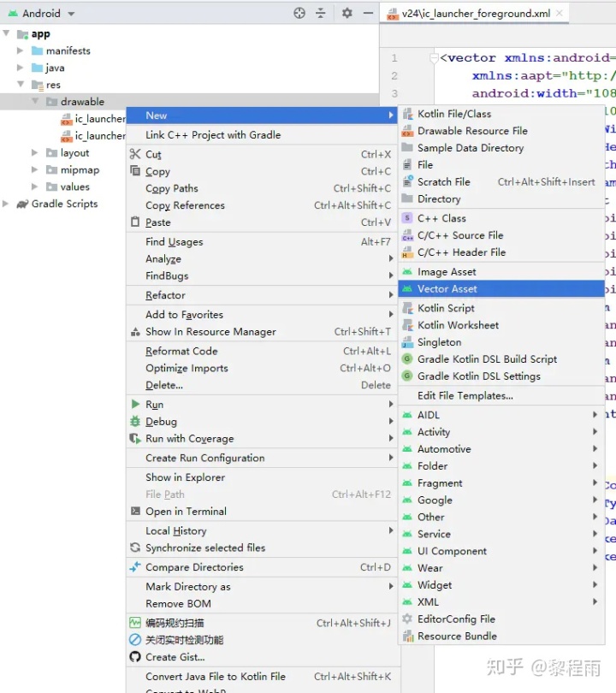Click the Cut scissors icon

click(x=135, y=154)
